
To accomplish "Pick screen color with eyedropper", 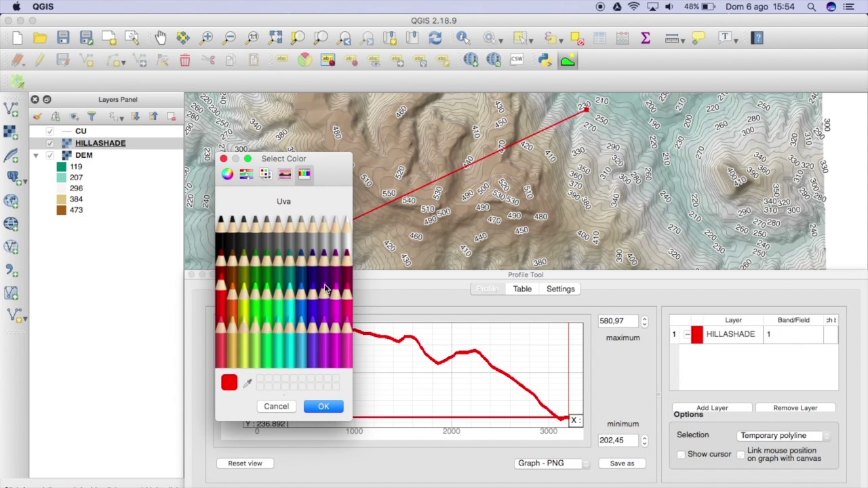I will (x=248, y=383).
